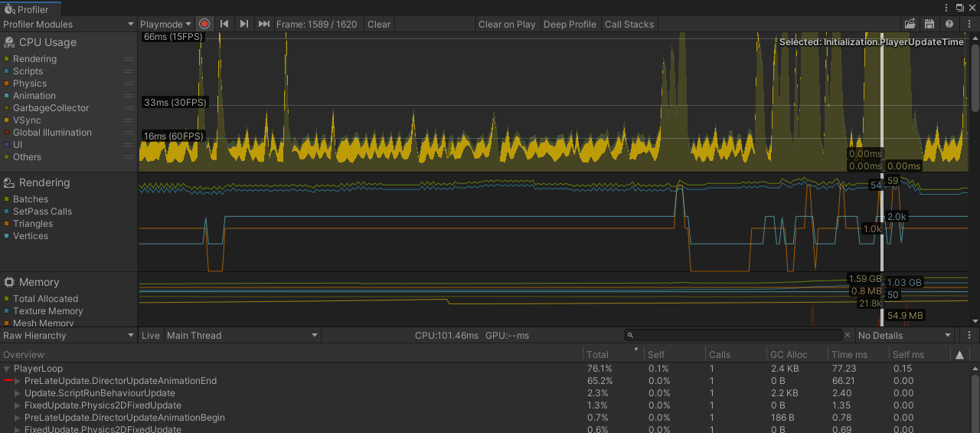
Task: Enable the Call Stacks toggle
Action: point(629,25)
